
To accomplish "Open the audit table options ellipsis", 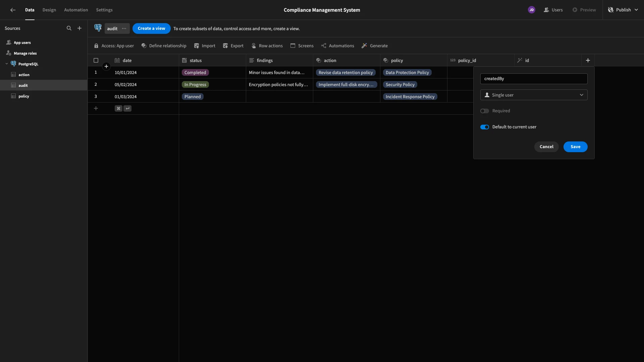I will pos(124,28).
